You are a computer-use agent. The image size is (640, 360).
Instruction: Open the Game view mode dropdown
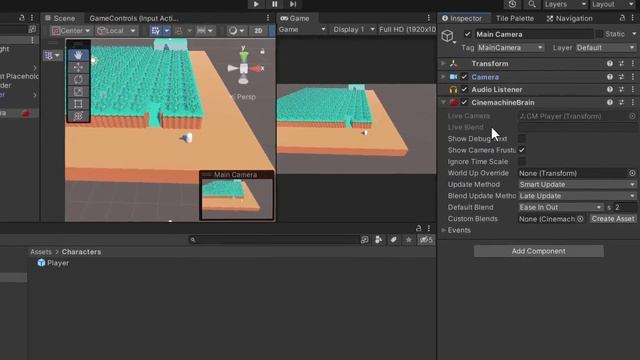[x=302, y=29]
